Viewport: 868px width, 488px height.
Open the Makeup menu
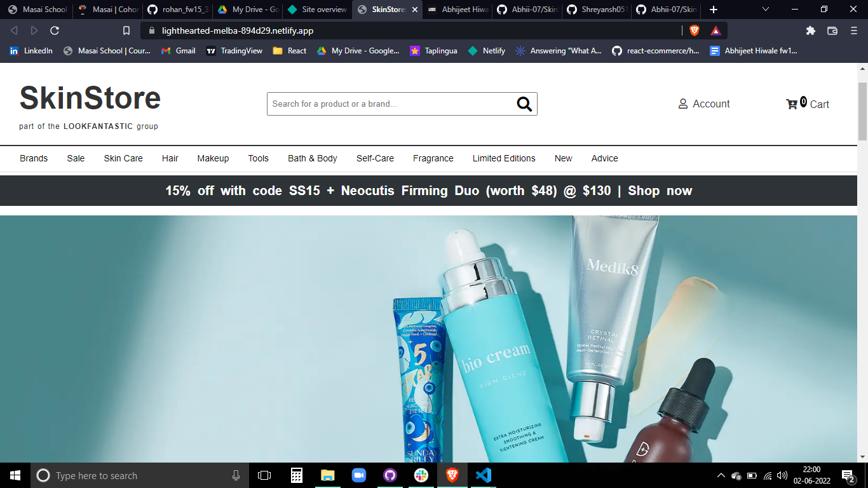point(213,158)
